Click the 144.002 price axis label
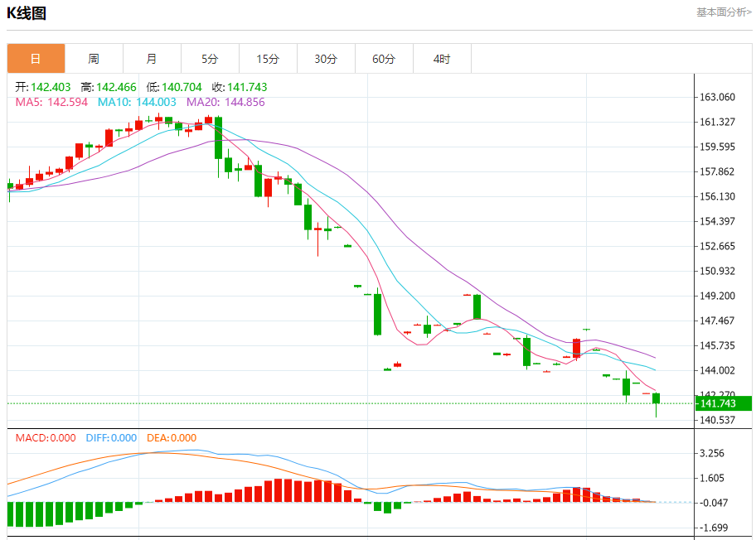 (717, 370)
